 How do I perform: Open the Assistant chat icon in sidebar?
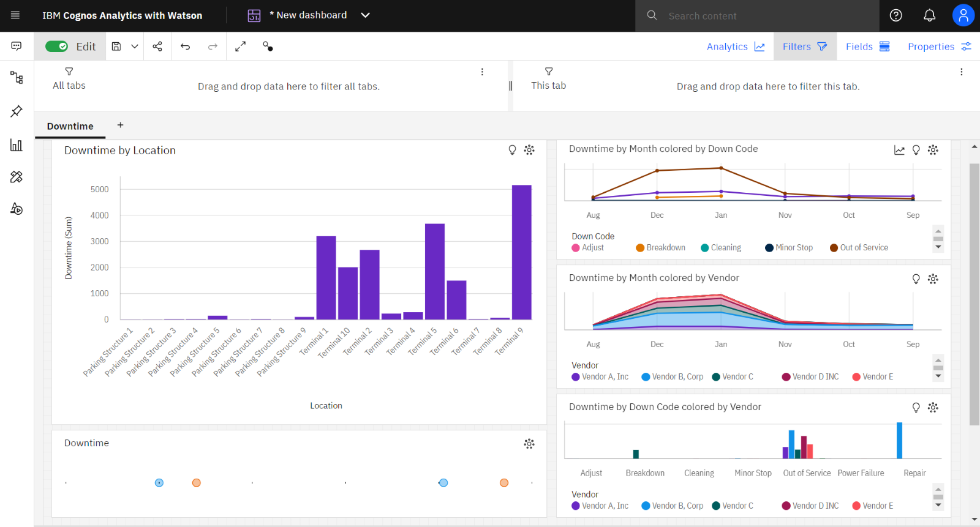pyautogui.click(x=17, y=47)
